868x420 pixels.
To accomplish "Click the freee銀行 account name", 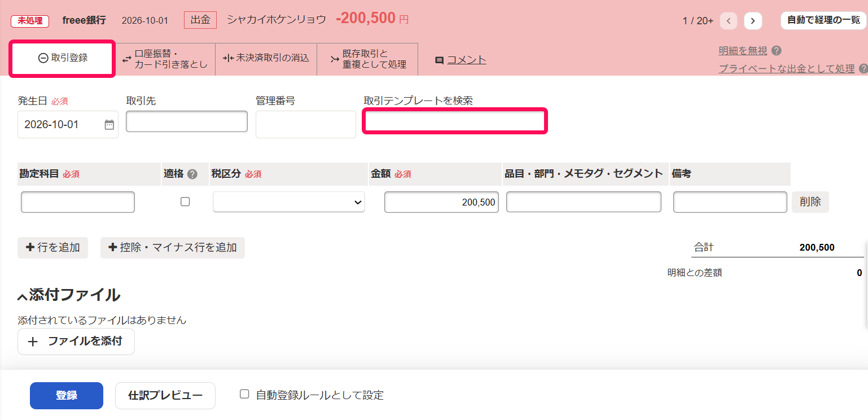I will 84,20.
